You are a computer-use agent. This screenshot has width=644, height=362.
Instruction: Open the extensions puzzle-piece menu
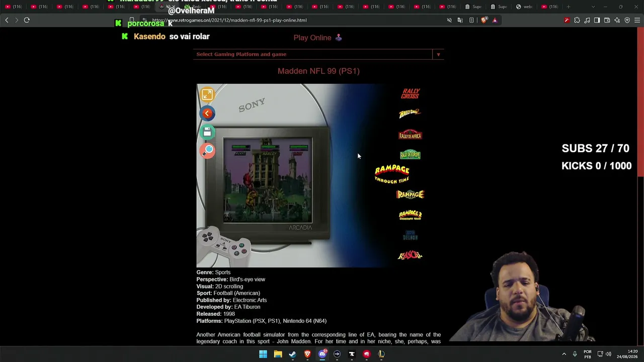[x=577, y=20]
